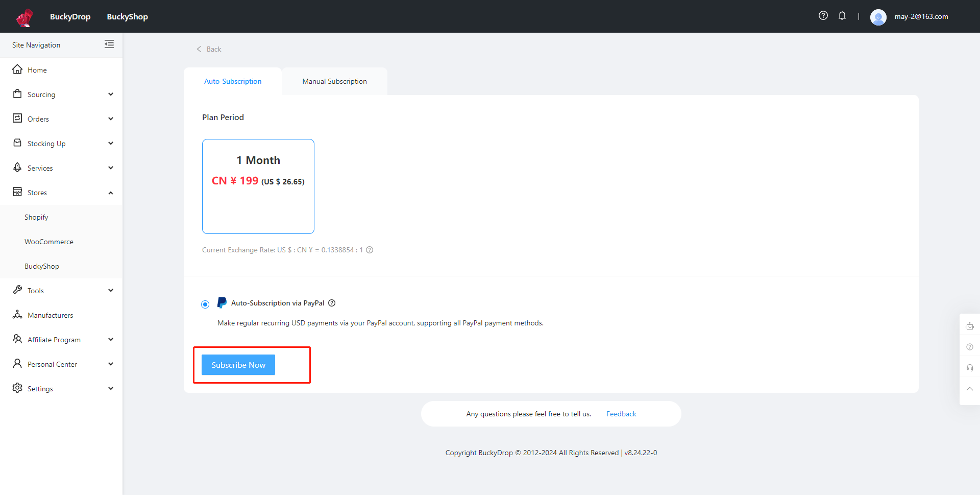Click the Affiliate Program people icon
This screenshot has width=980, height=495.
(17, 339)
